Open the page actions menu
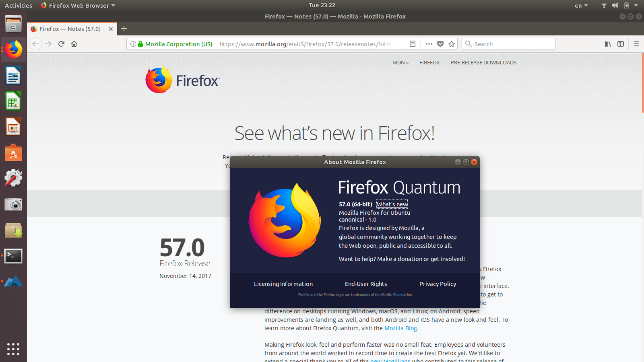644x362 pixels. point(429,44)
